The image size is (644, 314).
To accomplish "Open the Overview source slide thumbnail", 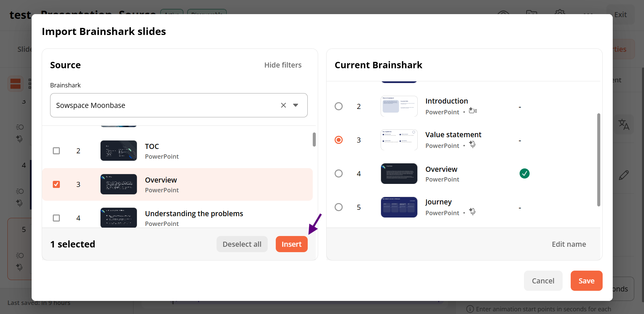I will (119, 184).
